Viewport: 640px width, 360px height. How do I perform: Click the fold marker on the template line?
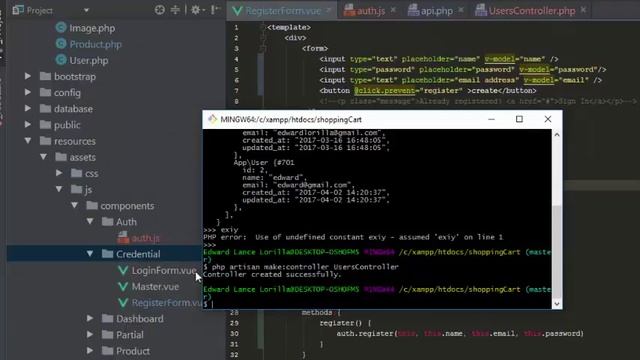(263, 27)
